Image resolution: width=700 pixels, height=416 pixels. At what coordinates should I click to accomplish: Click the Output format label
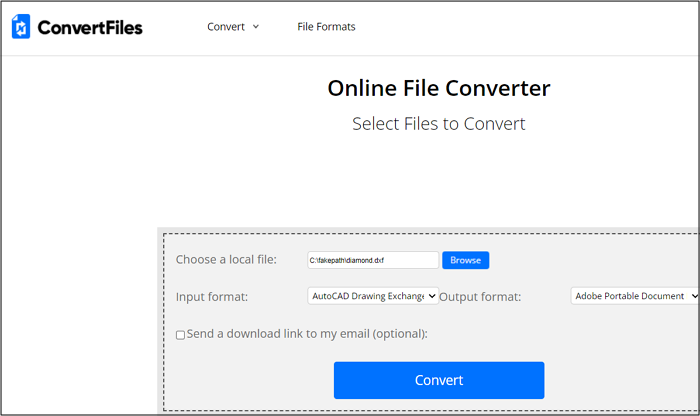480,297
